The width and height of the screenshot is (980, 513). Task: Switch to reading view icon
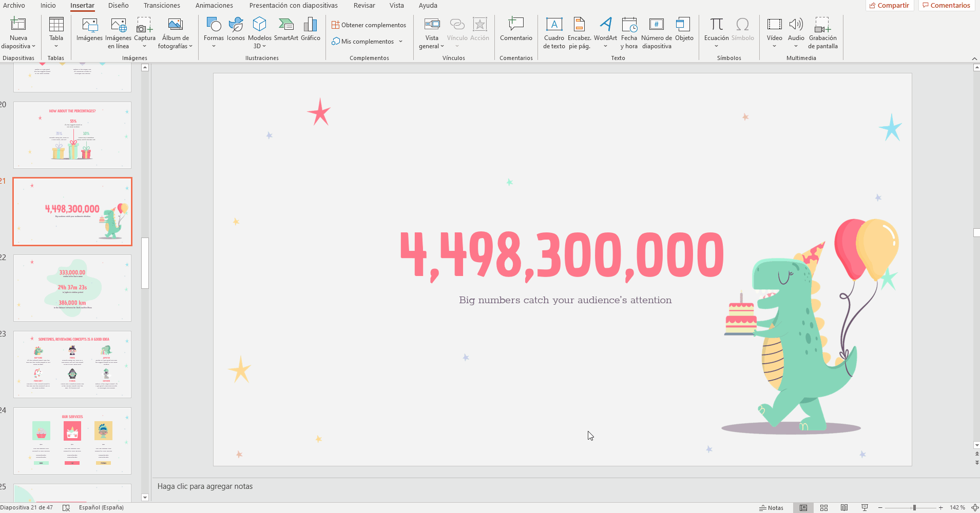tap(844, 507)
